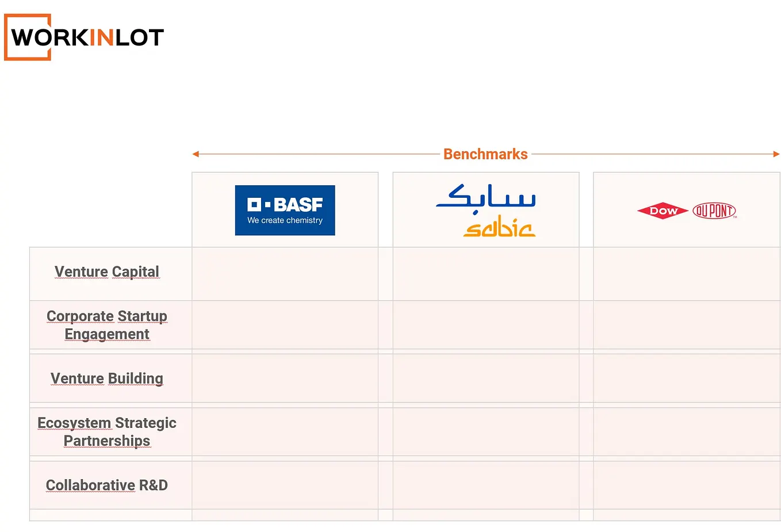
Task: Click the Dow diamond logo
Action: pyautogui.click(x=663, y=211)
